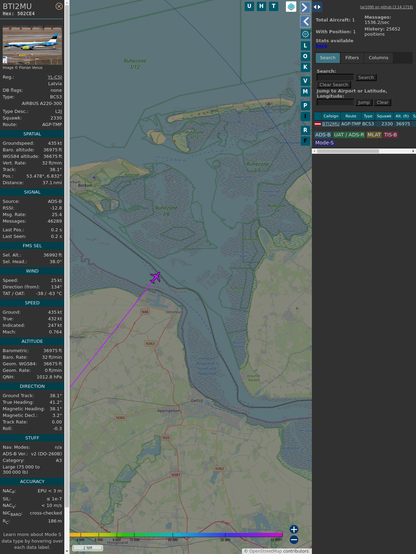Sort table by Route column
The image size is (416, 554).
click(x=351, y=116)
